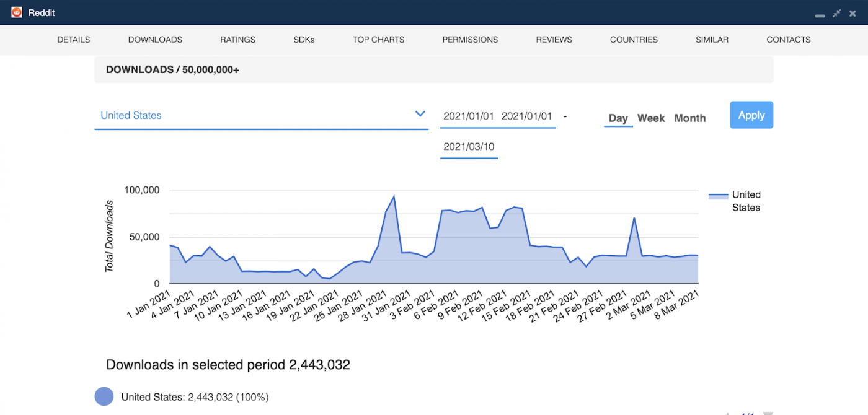Expand the country selector chevron

click(x=420, y=114)
